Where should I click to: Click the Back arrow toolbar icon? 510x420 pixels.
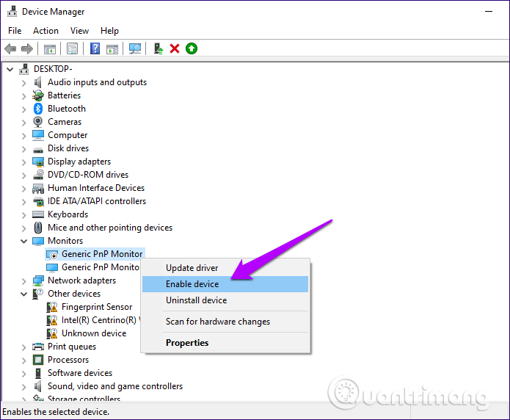tap(10, 49)
